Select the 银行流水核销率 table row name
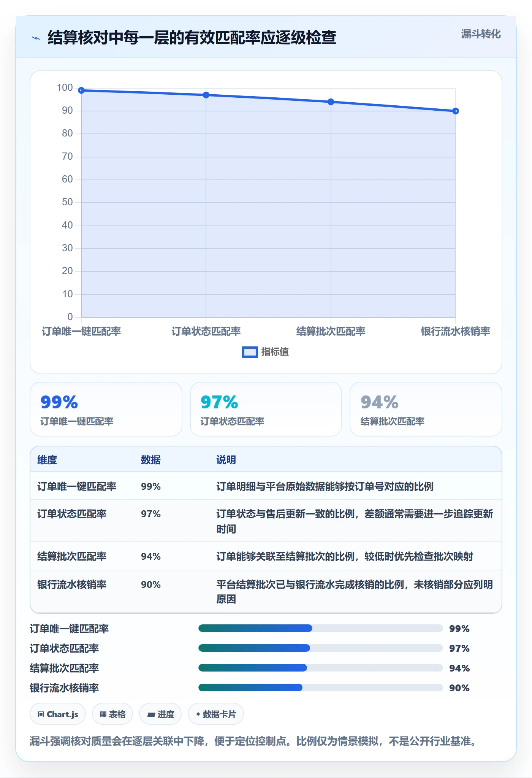The height and width of the screenshot is (778, 532). tap(72, 585)
